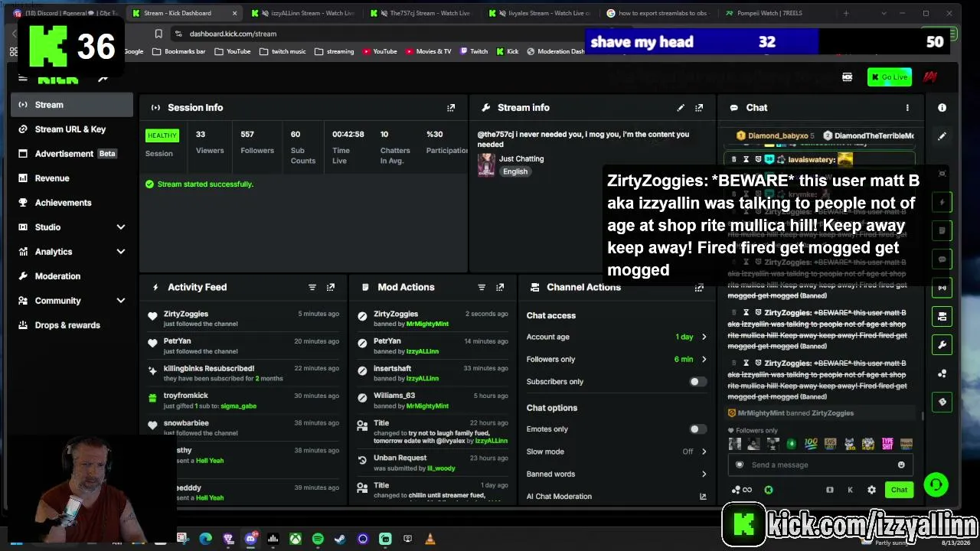
Task: Click the pencil edit icon in right sidebar
Action: [x=942, y=136]
